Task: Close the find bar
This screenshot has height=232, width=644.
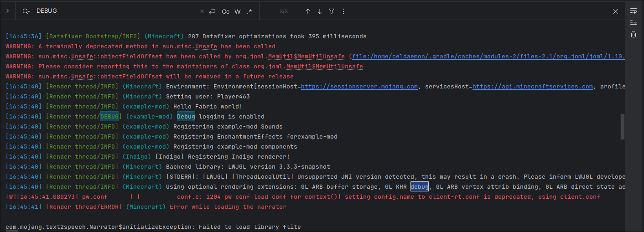Action: [x=616, y=11]
